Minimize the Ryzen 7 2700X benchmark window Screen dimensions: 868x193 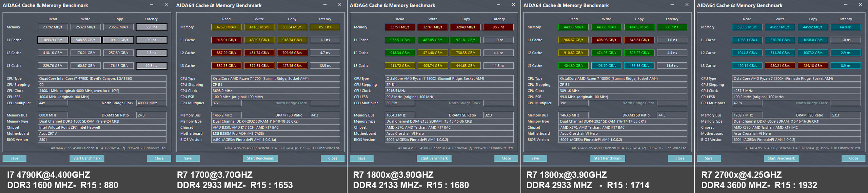(x=846, y=5)
